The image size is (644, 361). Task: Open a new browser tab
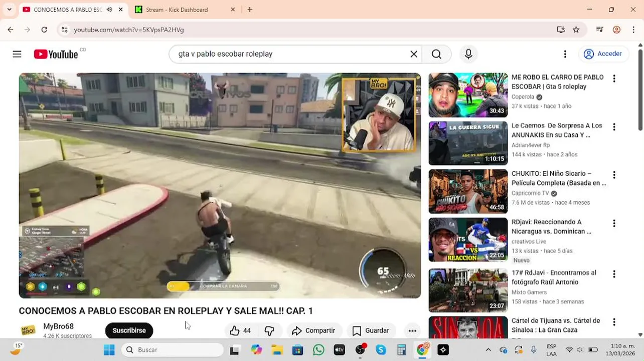[x=250, y=10]
